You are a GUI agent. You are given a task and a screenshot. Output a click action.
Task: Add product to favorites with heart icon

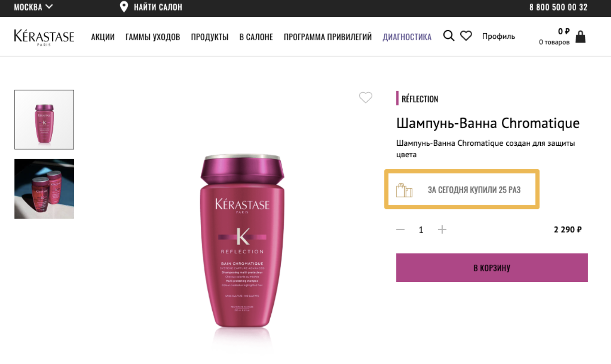[366, 97]
